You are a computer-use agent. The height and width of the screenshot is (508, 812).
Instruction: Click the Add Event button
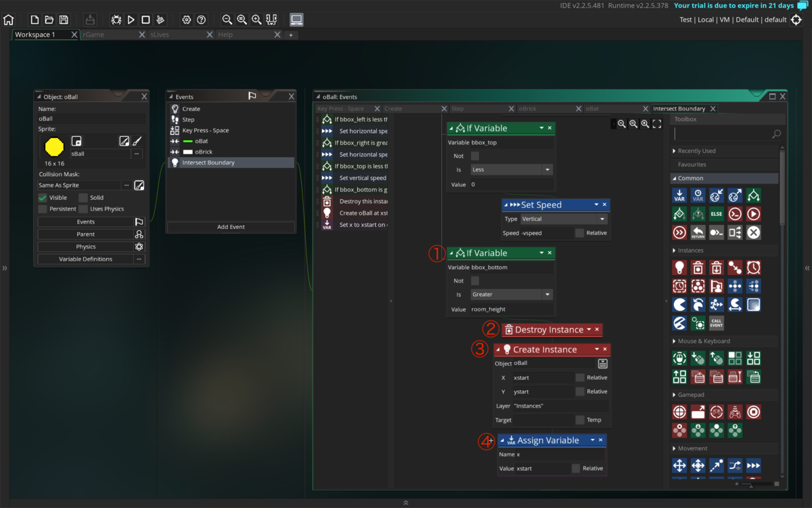point(230,226)
